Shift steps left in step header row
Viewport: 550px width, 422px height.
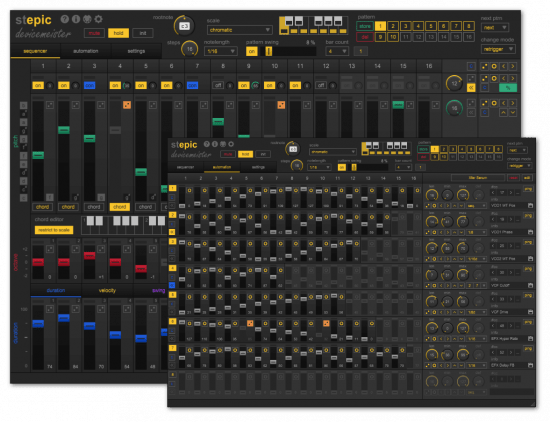[503, 66]
